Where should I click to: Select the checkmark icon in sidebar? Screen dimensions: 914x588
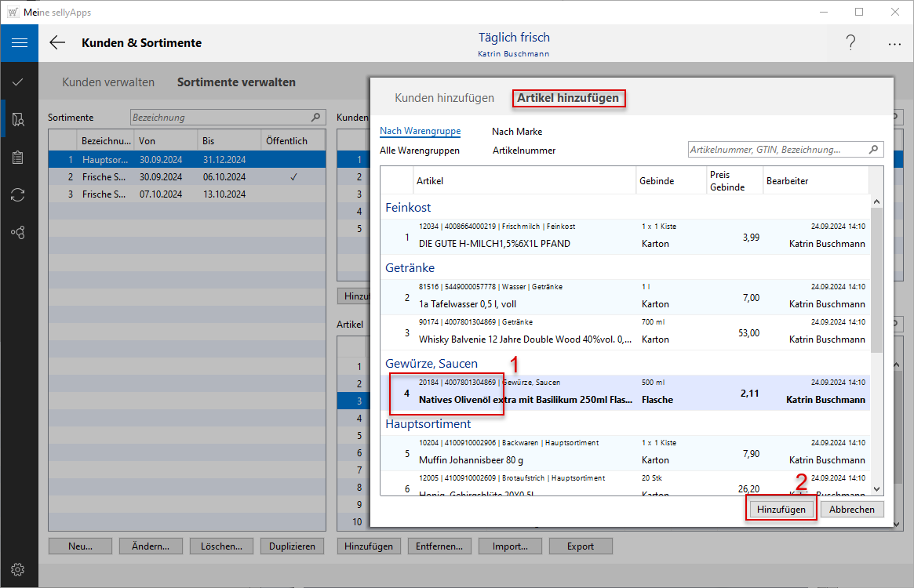[x=18, y=82]
